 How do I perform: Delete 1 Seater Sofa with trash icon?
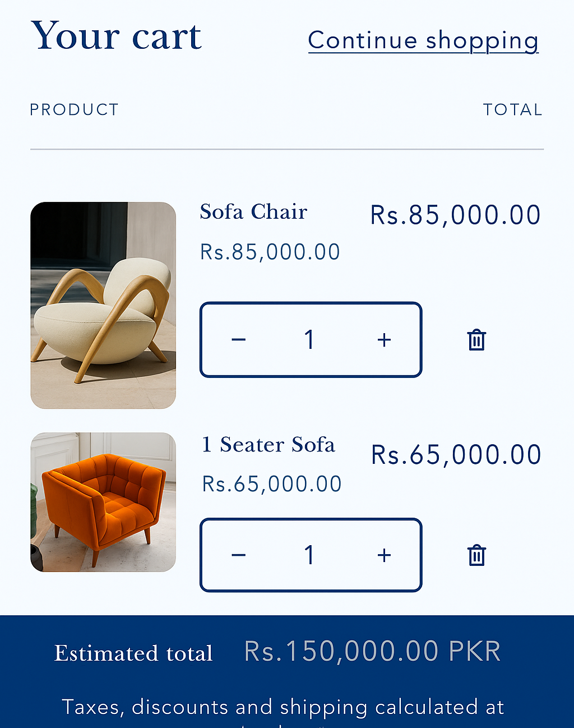click(476, 555)
